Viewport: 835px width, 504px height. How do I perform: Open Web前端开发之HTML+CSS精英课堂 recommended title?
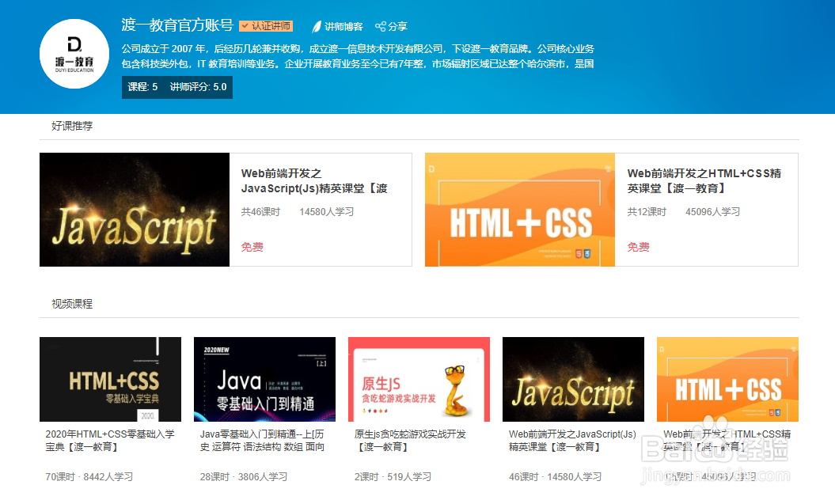point(704,181)
